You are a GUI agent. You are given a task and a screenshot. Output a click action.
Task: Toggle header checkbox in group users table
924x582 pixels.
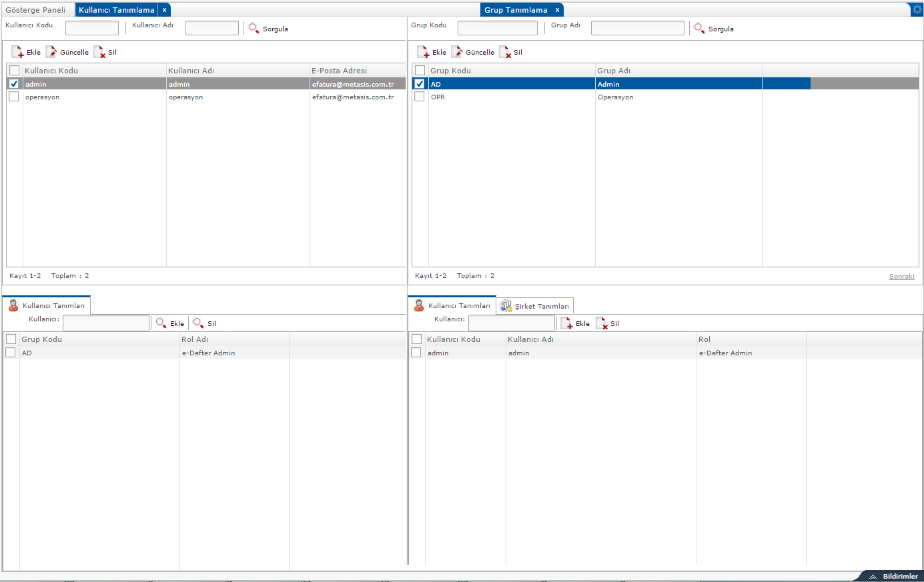click(416, 339)
